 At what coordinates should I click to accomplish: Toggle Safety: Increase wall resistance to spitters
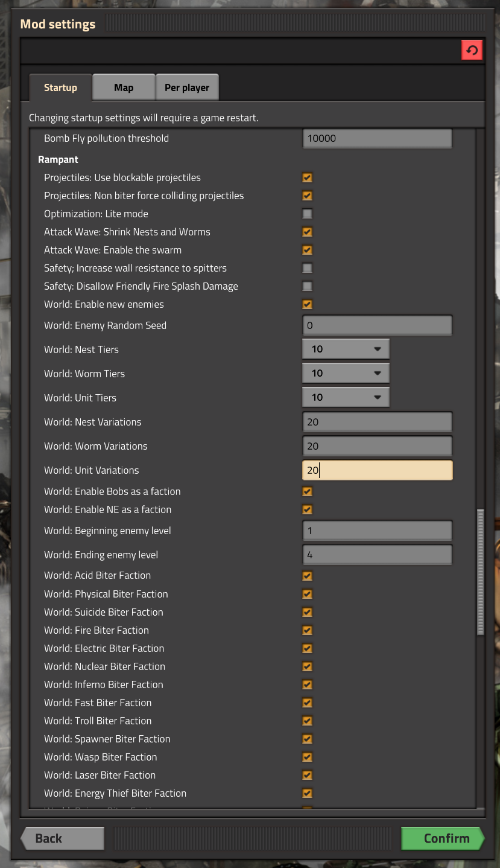308,268
